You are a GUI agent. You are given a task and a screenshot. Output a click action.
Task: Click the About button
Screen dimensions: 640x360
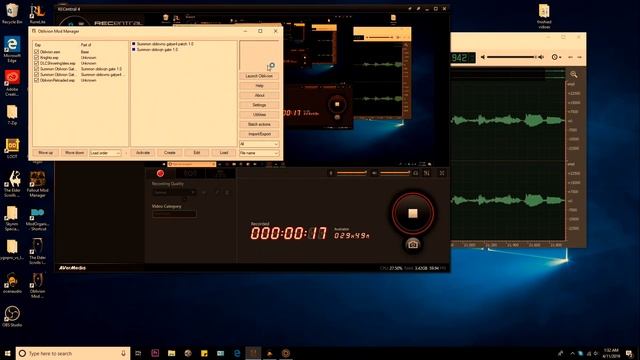259,95
